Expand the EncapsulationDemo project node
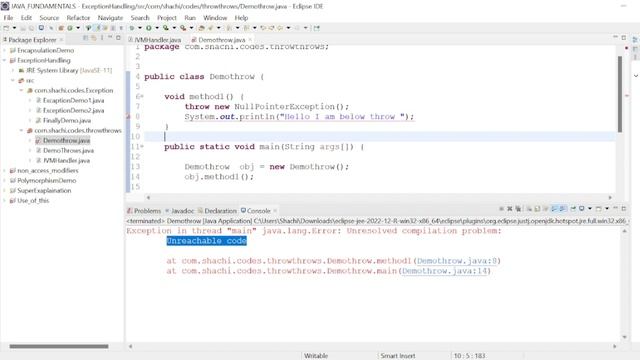Viewport: 640px width, 360px height. 4,50
